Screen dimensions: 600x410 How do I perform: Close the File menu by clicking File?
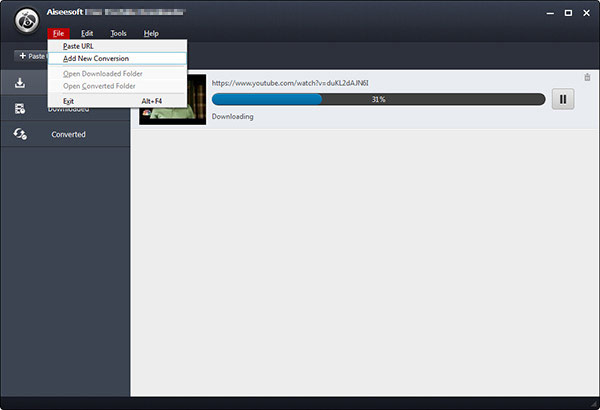coord(59,33)
